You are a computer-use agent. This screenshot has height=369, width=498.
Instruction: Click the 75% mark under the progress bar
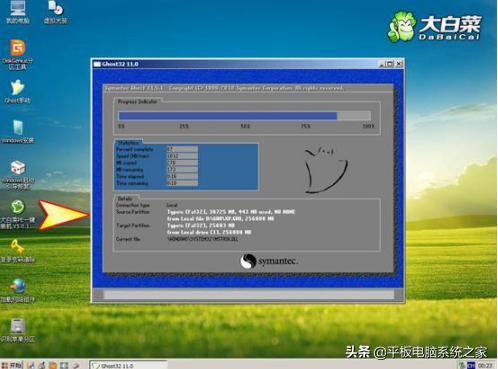306,126
